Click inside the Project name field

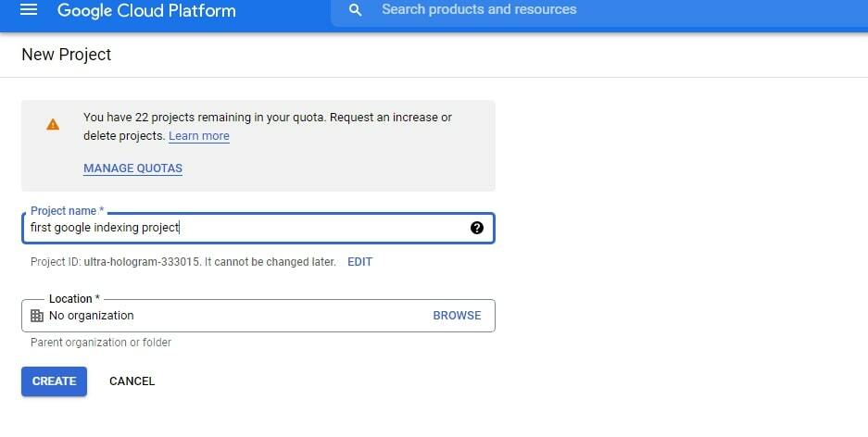pyautogui.click(x=258, y=228)
